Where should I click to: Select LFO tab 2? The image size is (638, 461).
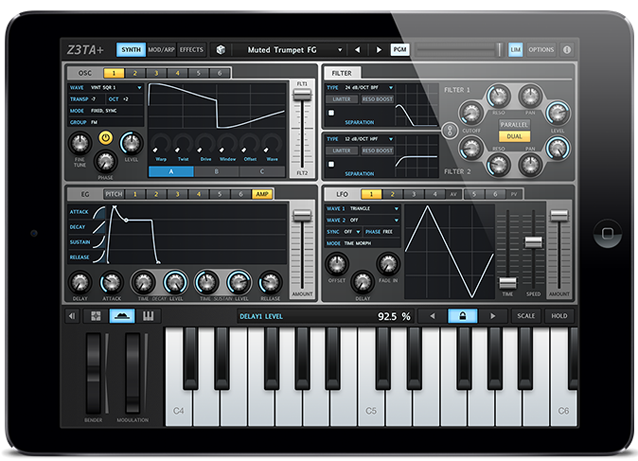[392, 194]
